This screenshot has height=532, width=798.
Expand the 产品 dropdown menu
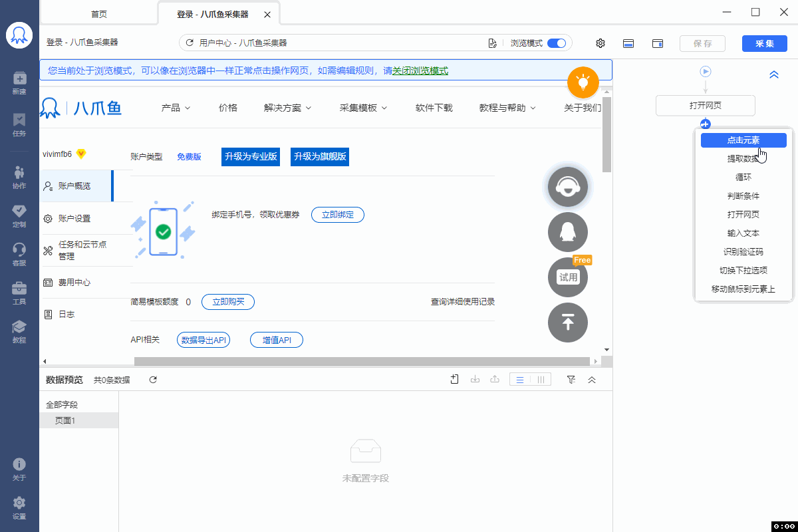pos(176,108)
